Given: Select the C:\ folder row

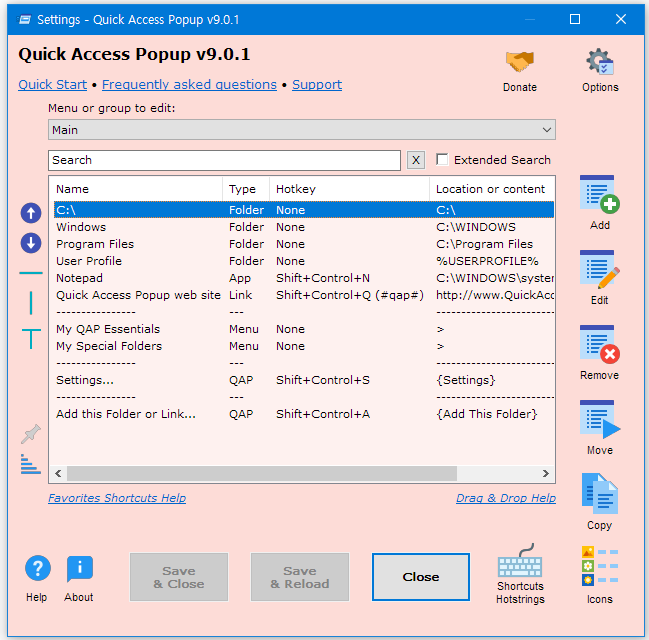Looking at the screenshot, I should 304,210.
